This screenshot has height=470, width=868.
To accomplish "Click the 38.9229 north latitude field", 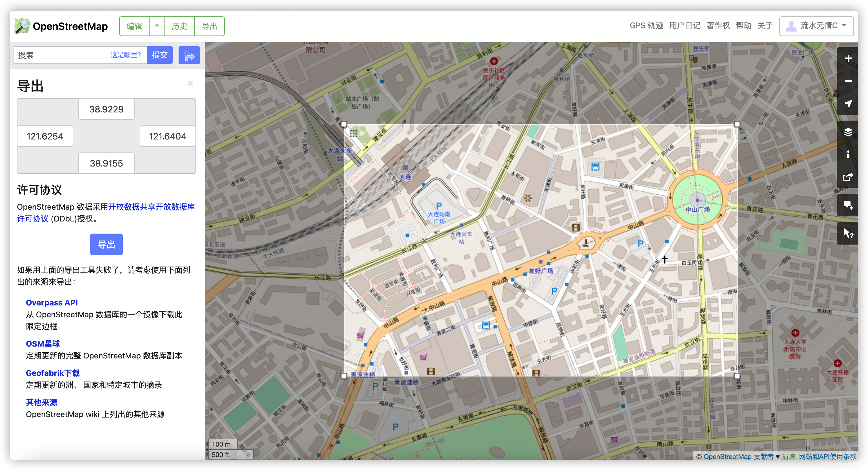I will coord(106,109).
